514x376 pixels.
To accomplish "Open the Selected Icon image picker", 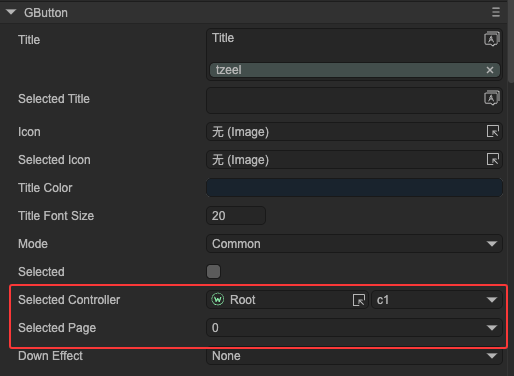I will tap(493, 159).
